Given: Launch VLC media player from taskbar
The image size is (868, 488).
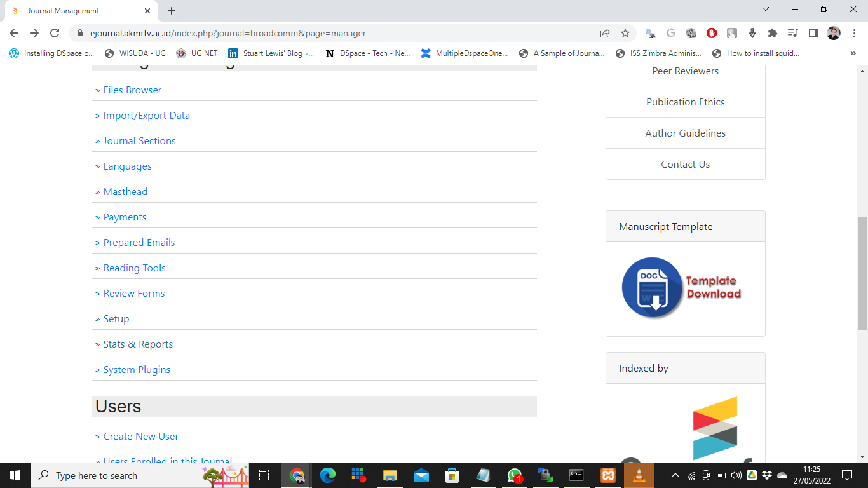Looking at the screenshot, I should 639,475.
